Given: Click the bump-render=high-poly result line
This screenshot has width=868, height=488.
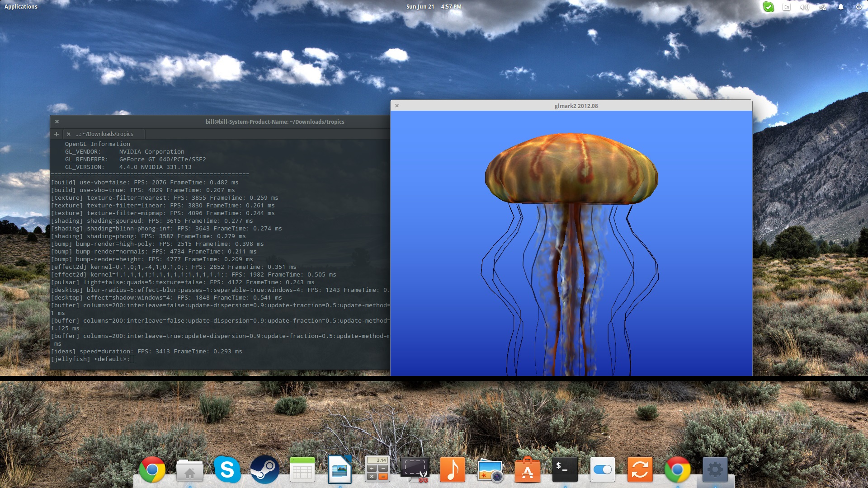Looking at the screenshot, I should [x=157, y=244].
